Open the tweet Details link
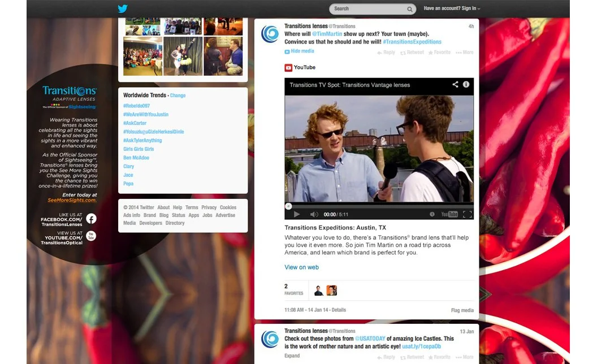597x364 pixels. [339, 310]
